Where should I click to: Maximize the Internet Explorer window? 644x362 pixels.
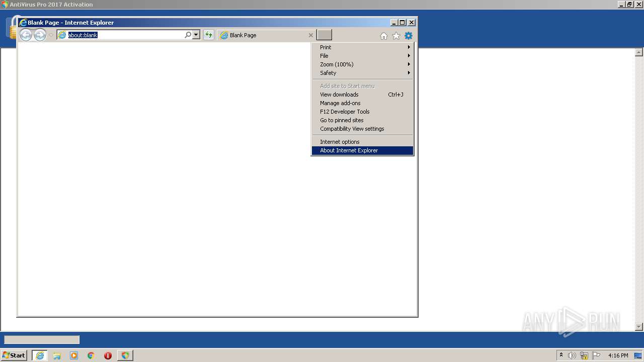[402, 23]
